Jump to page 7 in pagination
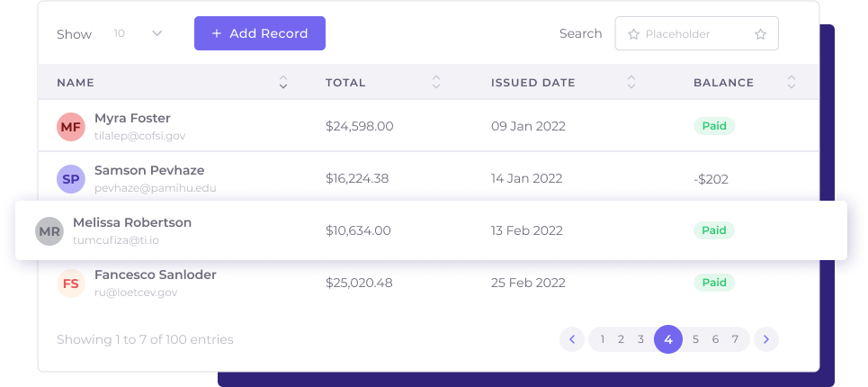868x387 pixels. (x=735, y=339)
